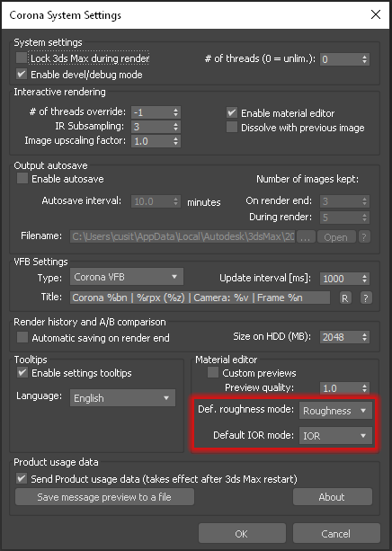Click the R reset title button

pyautogui.click(x=345, y=298)
